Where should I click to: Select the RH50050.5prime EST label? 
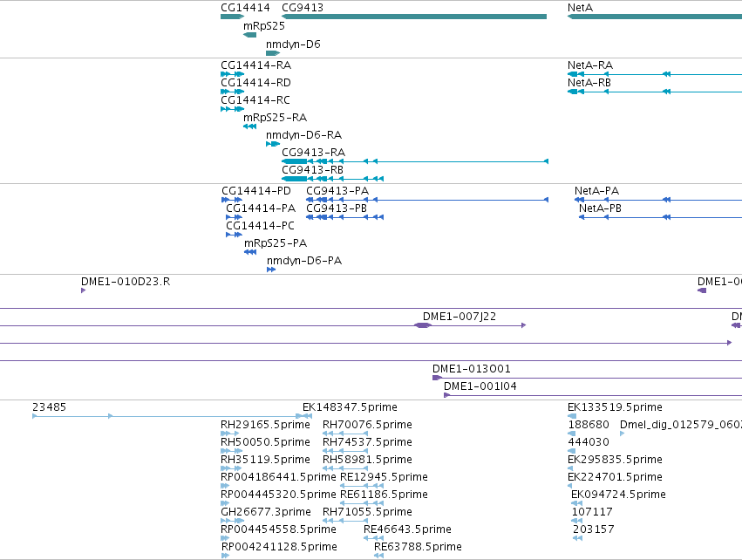pos(265,442)
